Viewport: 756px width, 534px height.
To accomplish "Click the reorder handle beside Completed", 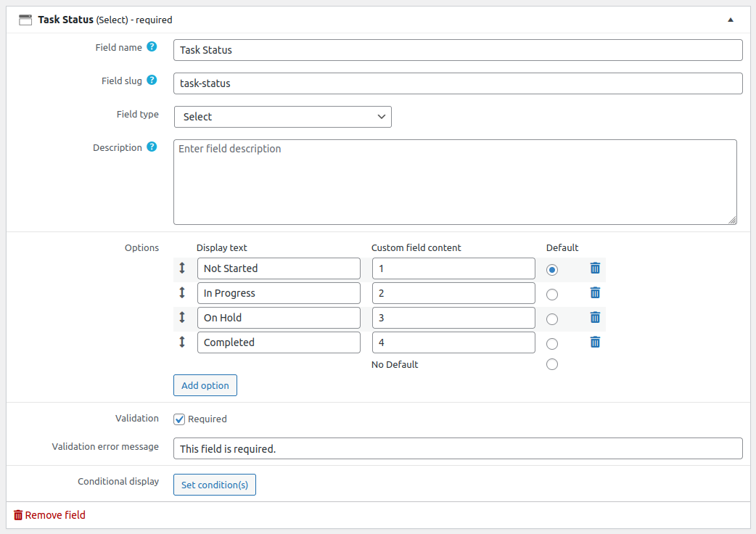I will pos(182,342).
